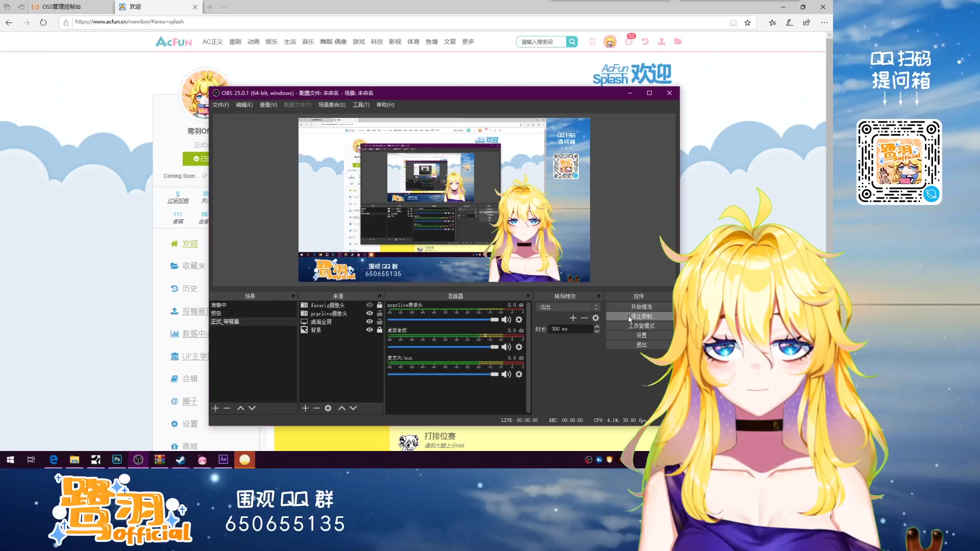Open 麦克风/Aux mixer settings gear

tap(519, 374)
